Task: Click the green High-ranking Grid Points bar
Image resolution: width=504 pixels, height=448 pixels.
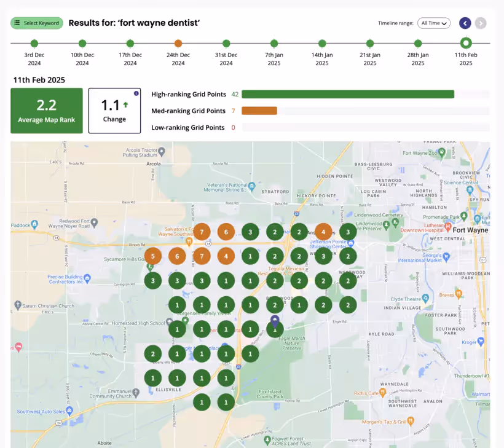Action: tap(348, 94)
